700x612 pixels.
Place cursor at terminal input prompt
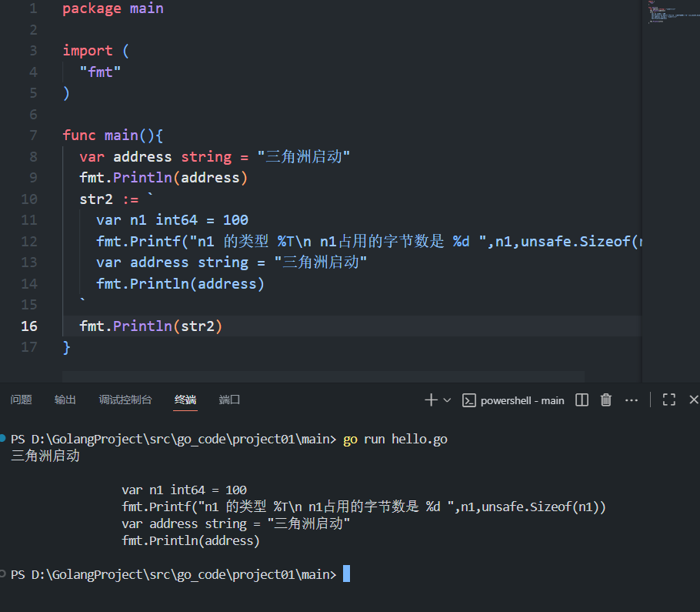click(x=346, y=574)
